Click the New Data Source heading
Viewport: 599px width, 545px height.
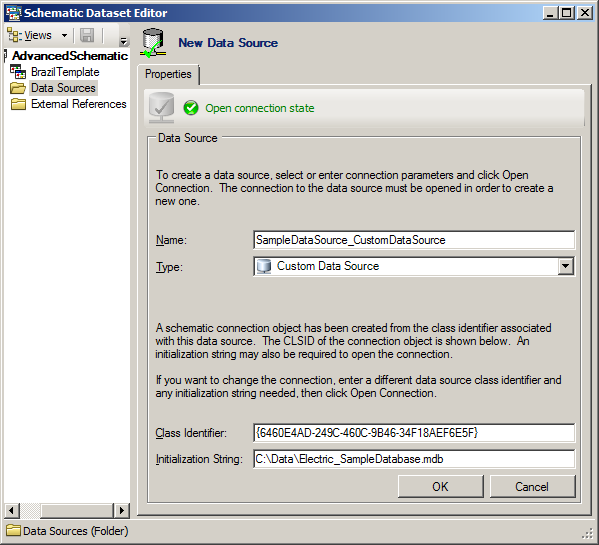tap(228, 43)
